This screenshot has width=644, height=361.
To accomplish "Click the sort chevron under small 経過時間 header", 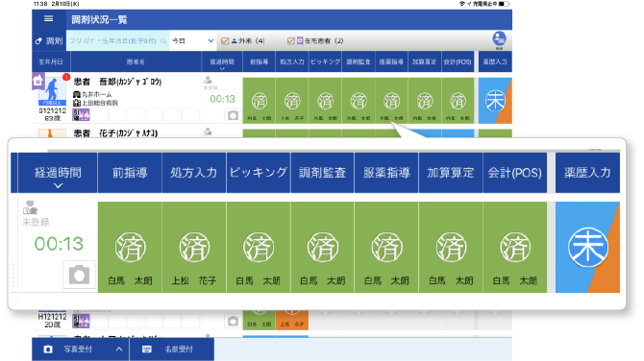I will click(x=222, y=69).
